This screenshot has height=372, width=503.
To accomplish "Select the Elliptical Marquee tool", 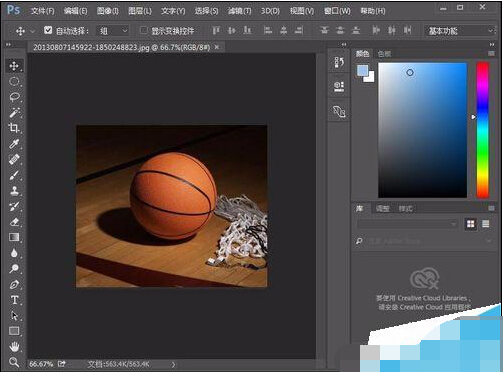I will point(14,81).
